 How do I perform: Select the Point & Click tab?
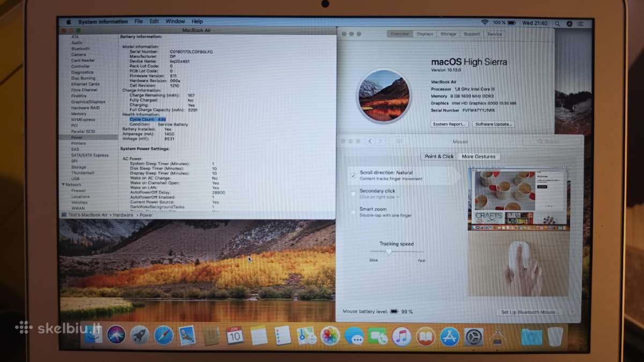coord(439,157)
